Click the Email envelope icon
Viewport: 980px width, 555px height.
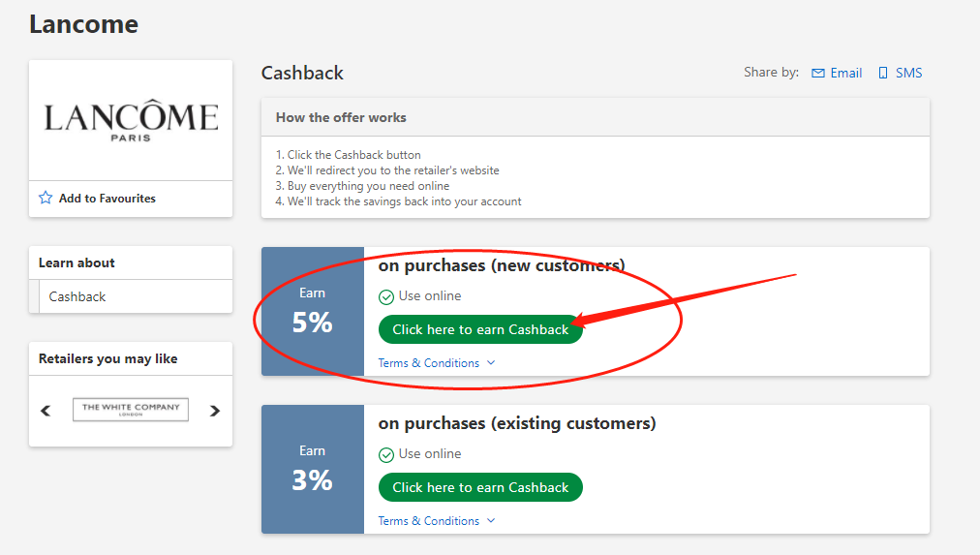[818, 74]
